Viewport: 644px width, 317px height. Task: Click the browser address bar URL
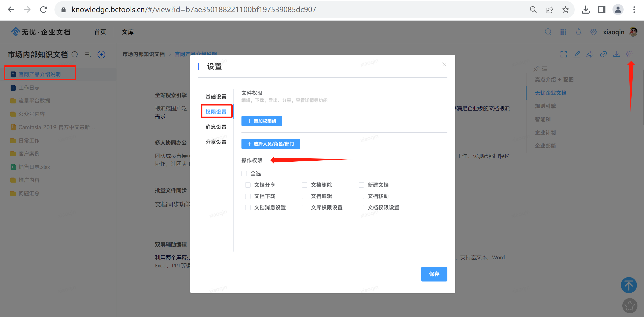[x=194, y=10]
